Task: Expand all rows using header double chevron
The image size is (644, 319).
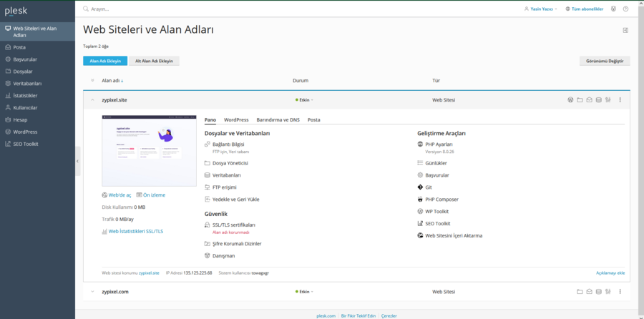Action: point(92,81)
